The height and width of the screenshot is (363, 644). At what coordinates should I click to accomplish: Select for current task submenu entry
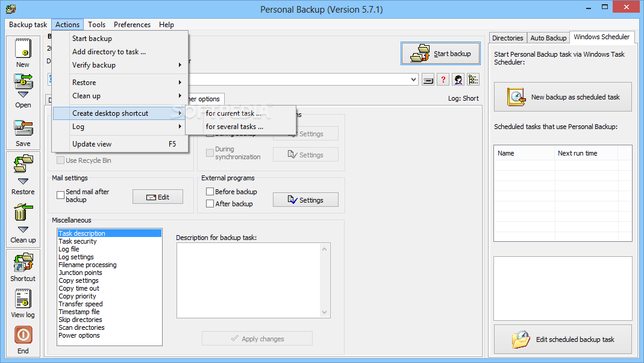[241, 113]
